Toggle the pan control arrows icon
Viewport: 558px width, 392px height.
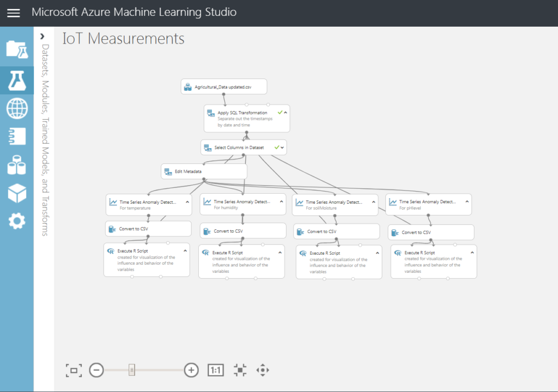[x=263, y=370]
